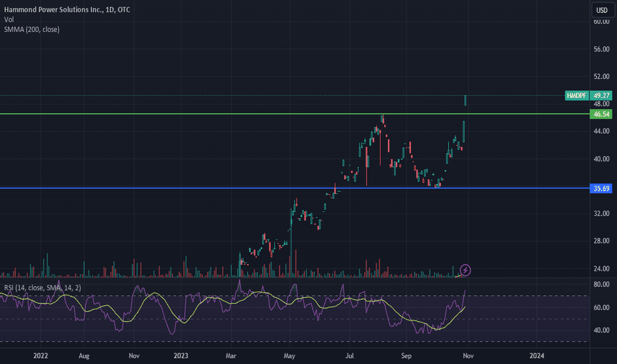617x364 pixels.
Task: Click the green 46.54 price level label
Action: [601, 114]
